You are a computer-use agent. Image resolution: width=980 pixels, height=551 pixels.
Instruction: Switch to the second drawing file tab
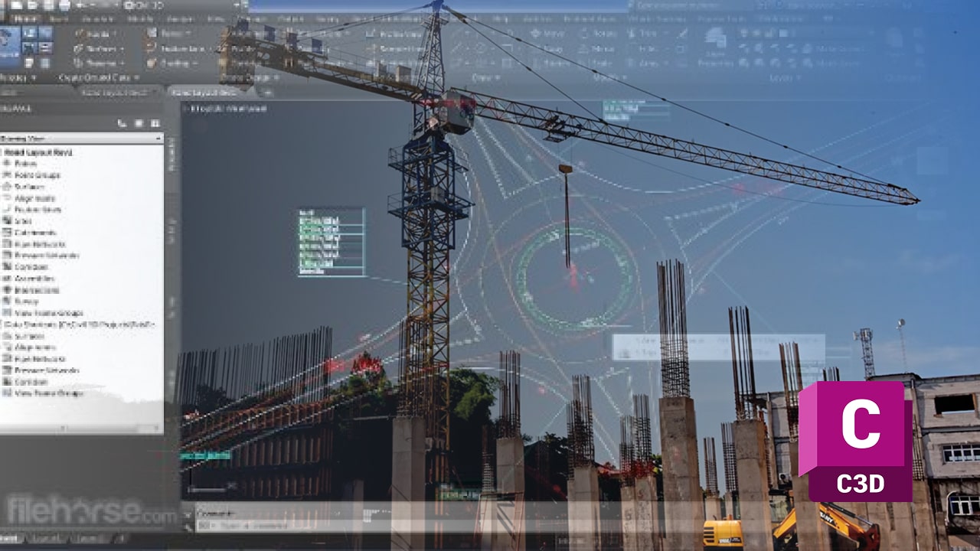[x=208, y=92]
